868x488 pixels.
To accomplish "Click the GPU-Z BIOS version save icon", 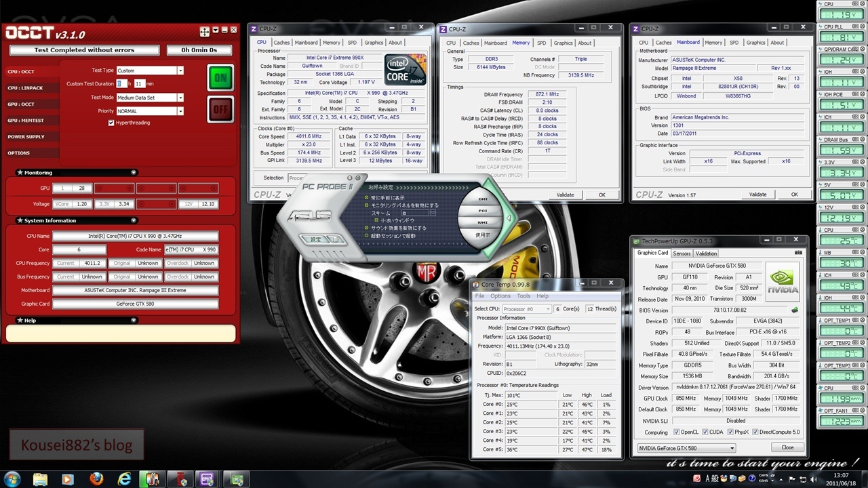I will pyautogui.click(x=795, y=310).
